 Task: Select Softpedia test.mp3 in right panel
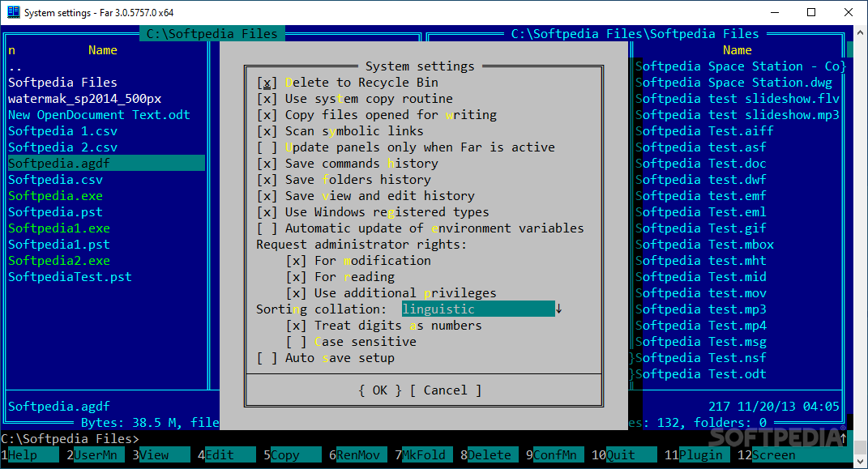[701, 309]
